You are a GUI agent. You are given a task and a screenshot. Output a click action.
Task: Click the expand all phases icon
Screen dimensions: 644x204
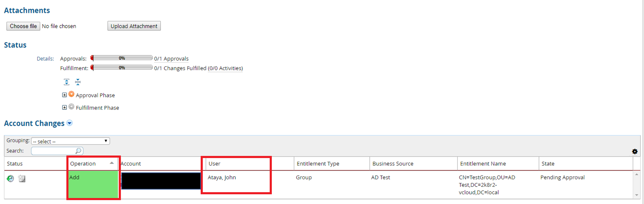click(x=66, y=82)
